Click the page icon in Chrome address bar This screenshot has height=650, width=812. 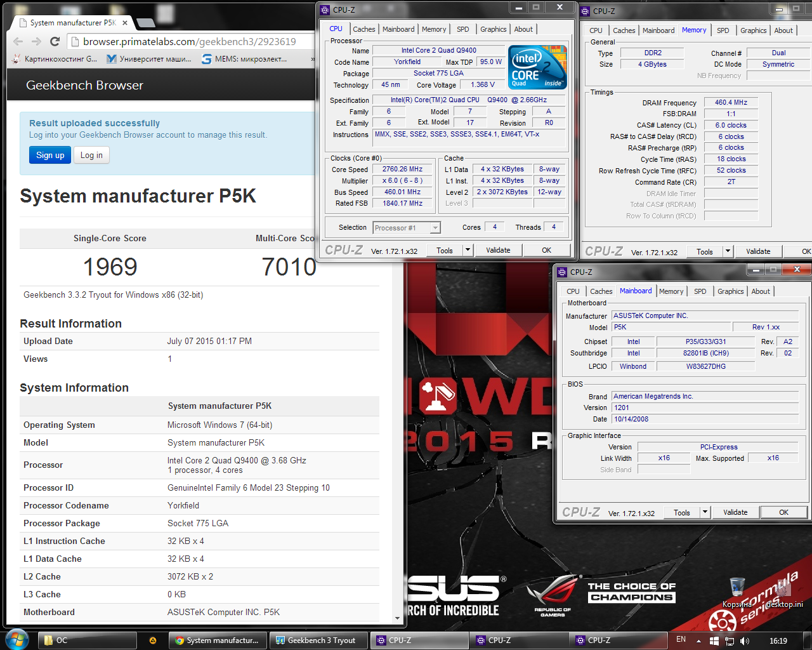coord(74,41)
